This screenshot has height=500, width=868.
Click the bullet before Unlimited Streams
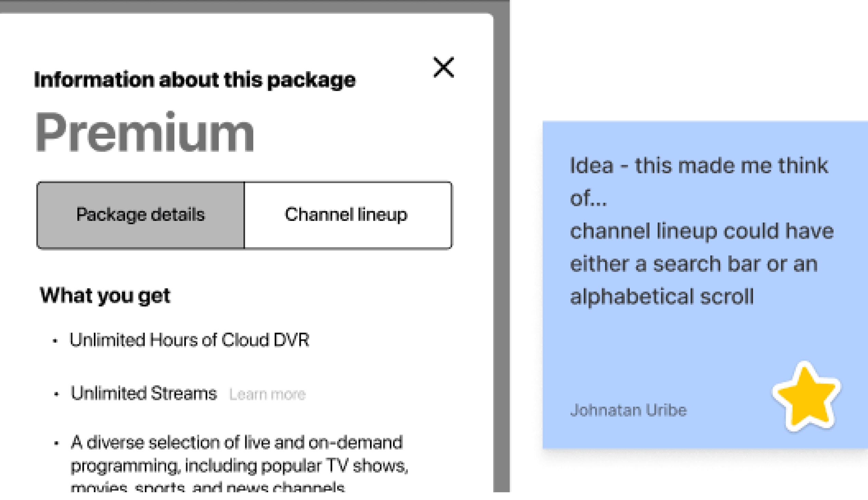click(x=56, y=395)
